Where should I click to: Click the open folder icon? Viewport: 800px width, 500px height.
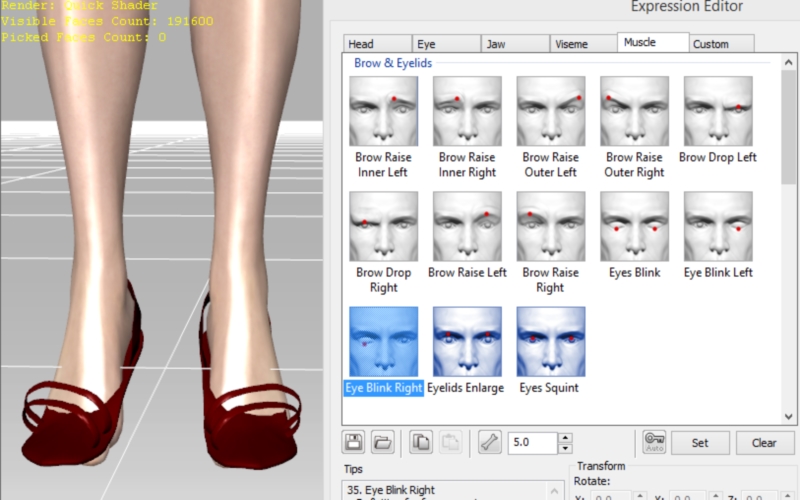click(x=382, y=442)
